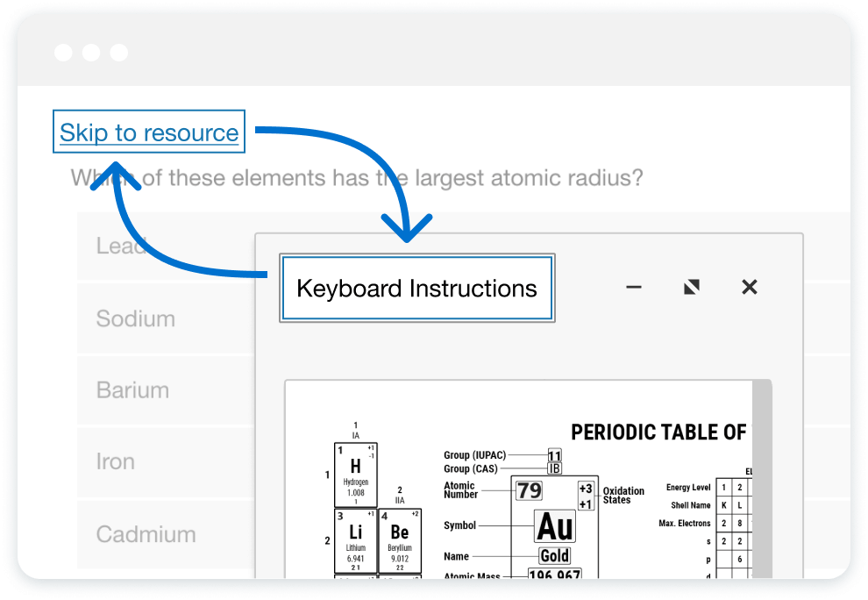Click the periodic table vertical scrollbar
Screen dimensions: 868x600
(762, 479)
